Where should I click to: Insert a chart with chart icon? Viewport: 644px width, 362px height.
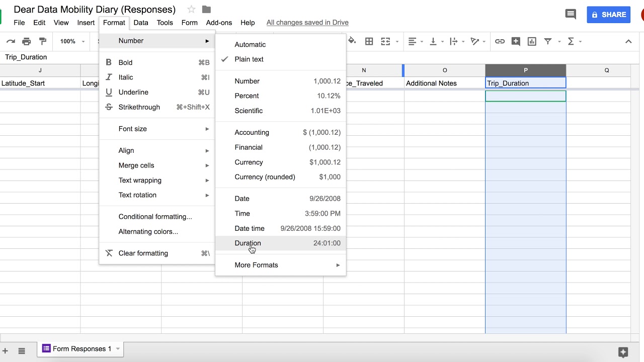click(532, 41)
